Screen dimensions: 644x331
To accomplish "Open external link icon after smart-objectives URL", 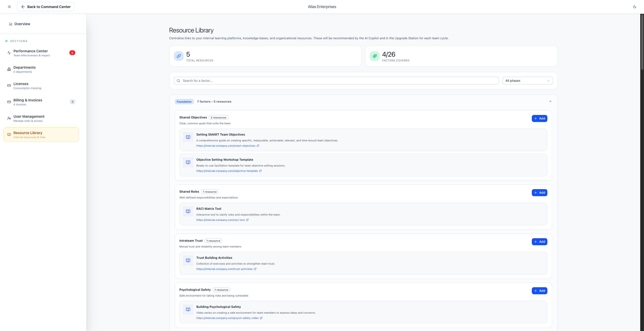I will coord(258,146).
